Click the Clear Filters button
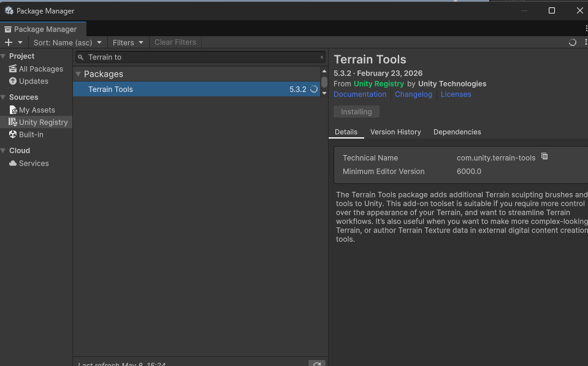 pyautogui.click(x=175, y=42)
